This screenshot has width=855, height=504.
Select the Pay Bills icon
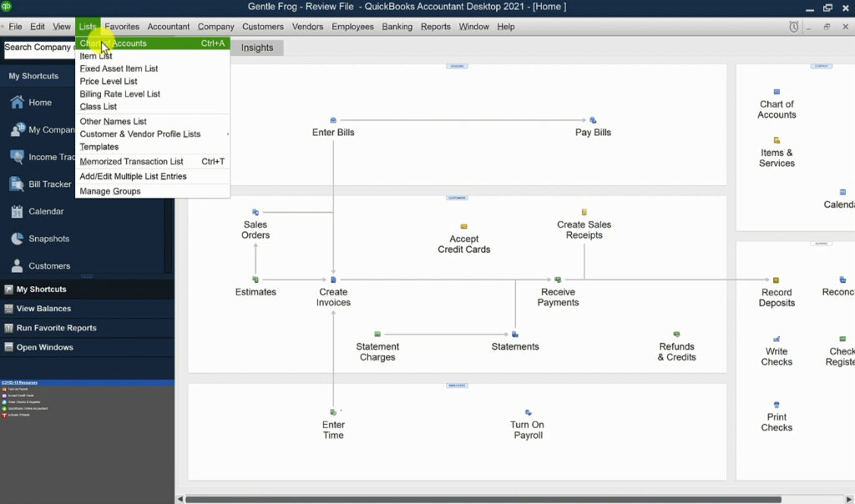click(593, 121)
